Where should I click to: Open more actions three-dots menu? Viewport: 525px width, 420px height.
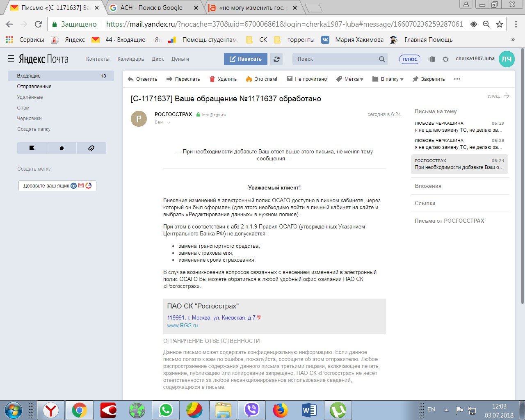coord(457,79)
